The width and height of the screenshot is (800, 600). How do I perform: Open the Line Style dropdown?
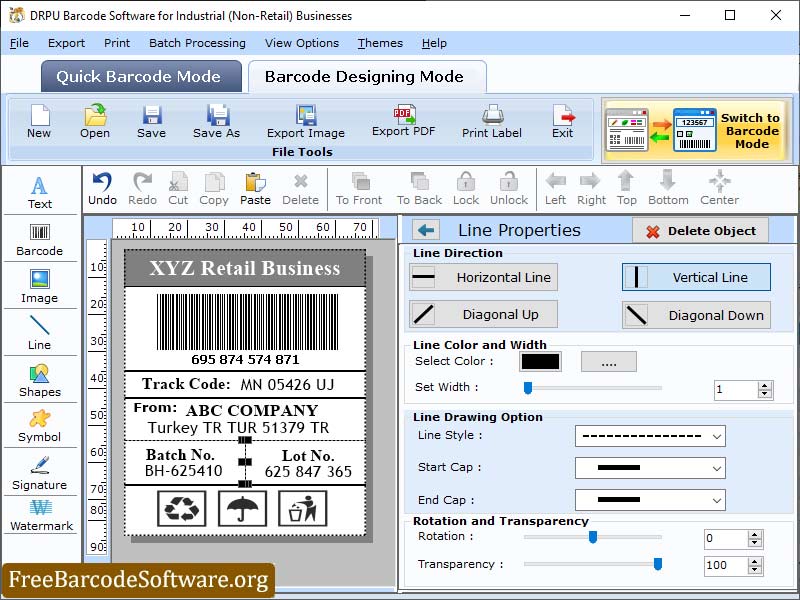[650, 436]
